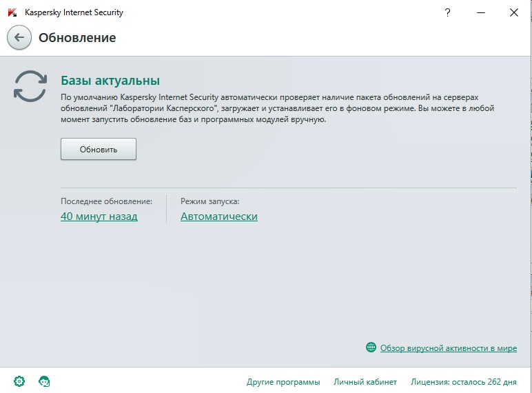This screenshot has width=532, height=393.
Task: Close the Kaspersky Internet Security window
Action: [514, 12]
